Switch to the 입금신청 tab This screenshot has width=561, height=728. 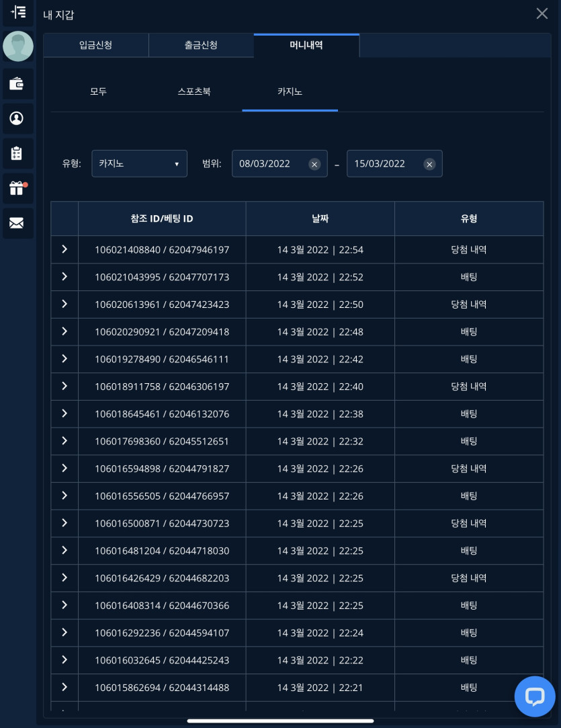pyautogui.click(x=96, y=45)
